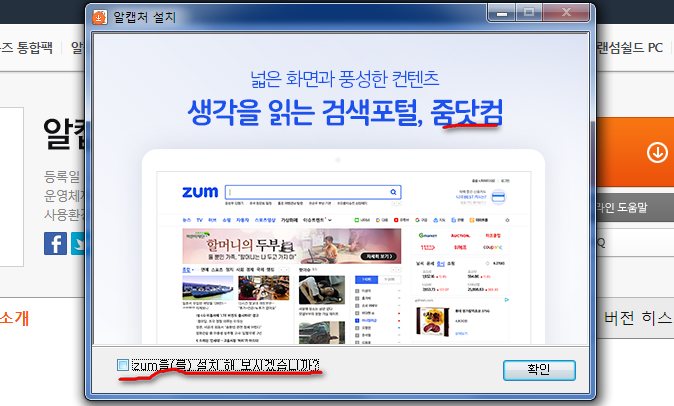This screenshot has width=674, height=406.
Task: Close the 알캡처 설치 window
Action: (x=566, y=12)
